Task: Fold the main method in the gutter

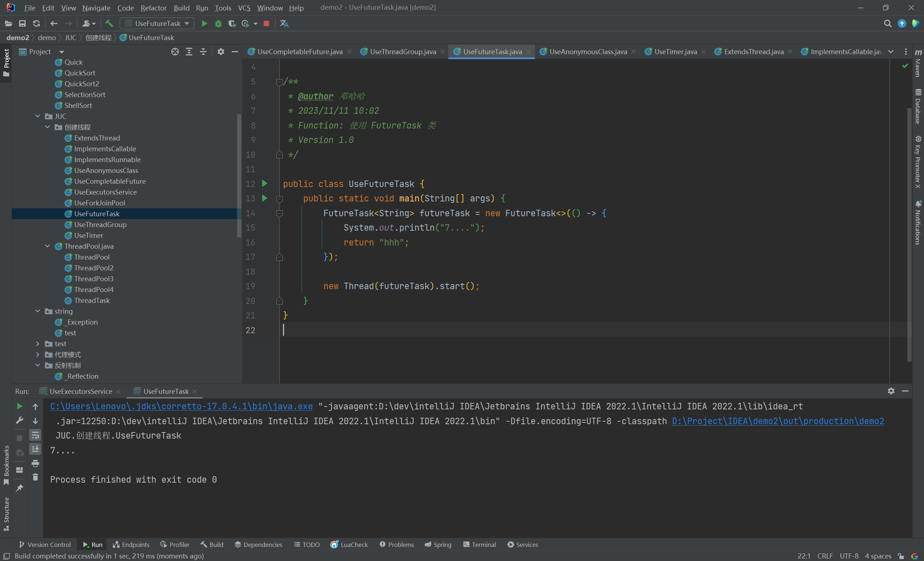Action: 279,199
